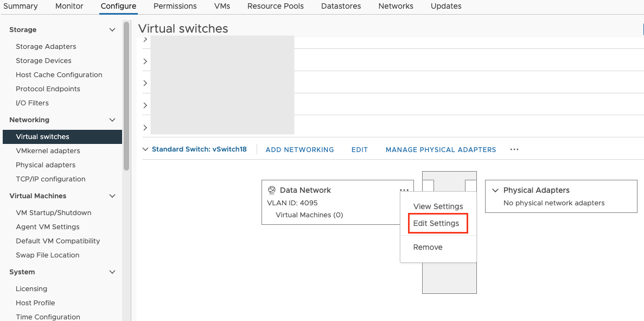Click EDIT for vSwitch18

359,149
